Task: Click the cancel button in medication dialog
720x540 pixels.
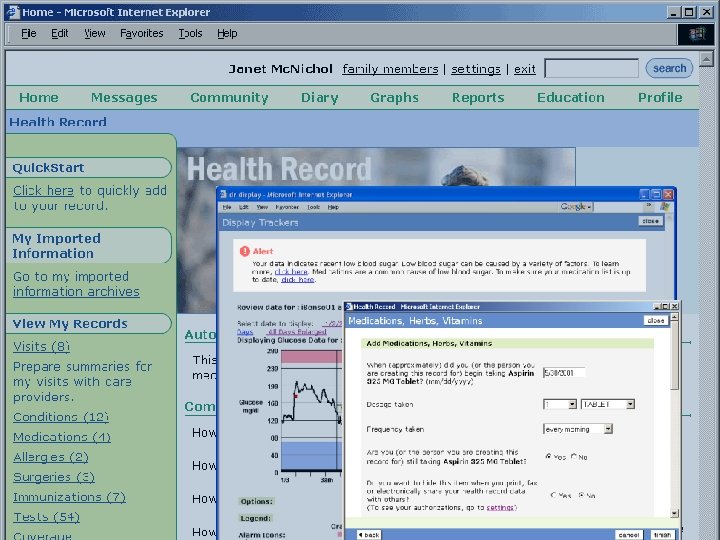Action: [x=629, y=535]
